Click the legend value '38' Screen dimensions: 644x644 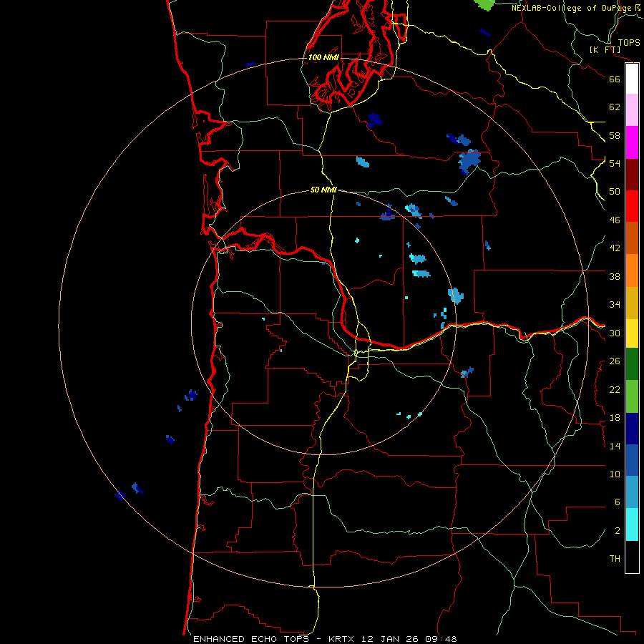pyautogui.click(x=615, y=276)
